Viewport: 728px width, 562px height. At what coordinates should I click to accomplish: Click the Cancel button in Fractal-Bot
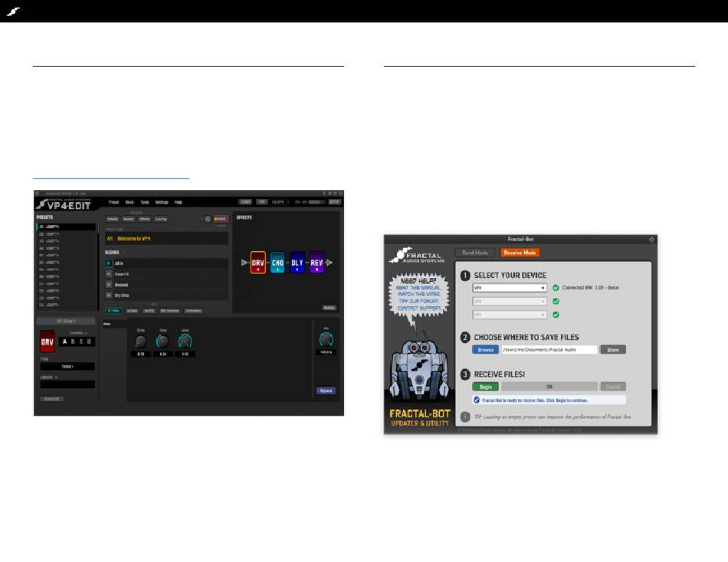(x=613, y=387)
